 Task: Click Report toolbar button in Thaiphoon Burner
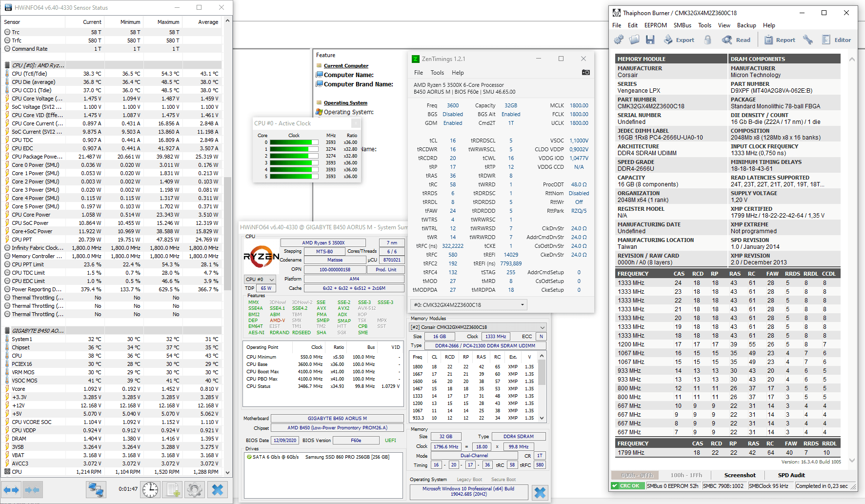[x=780, y=40]
